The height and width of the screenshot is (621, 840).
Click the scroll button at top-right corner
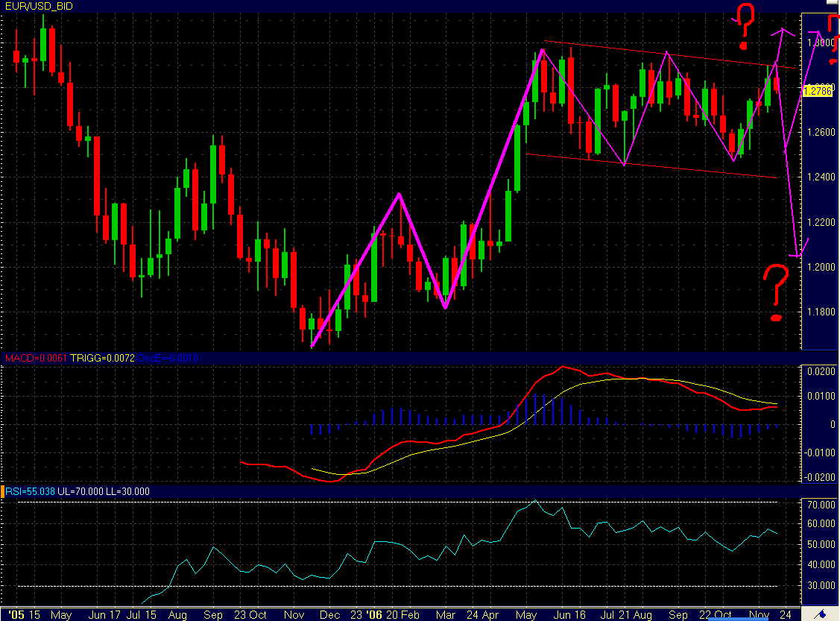833,6
